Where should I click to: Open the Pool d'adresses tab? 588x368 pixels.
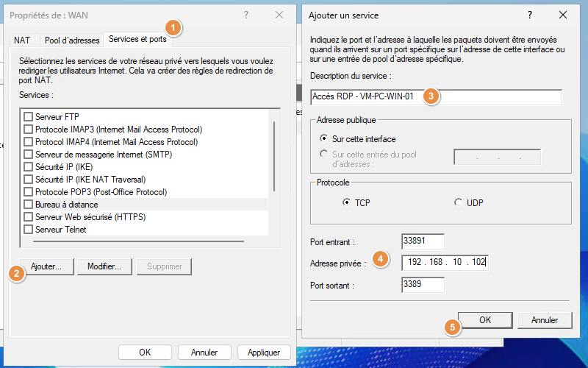72,40
